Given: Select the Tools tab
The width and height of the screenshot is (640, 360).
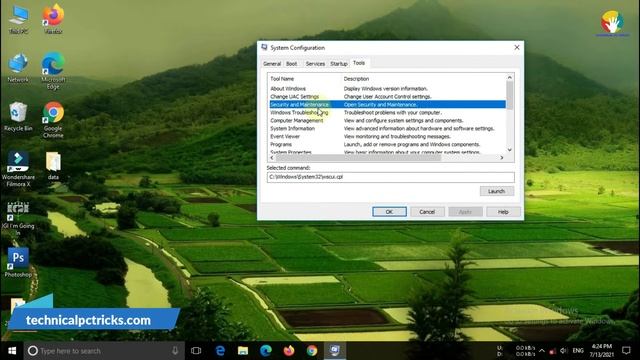Looking at the screenshot, I should pos(359,63).
